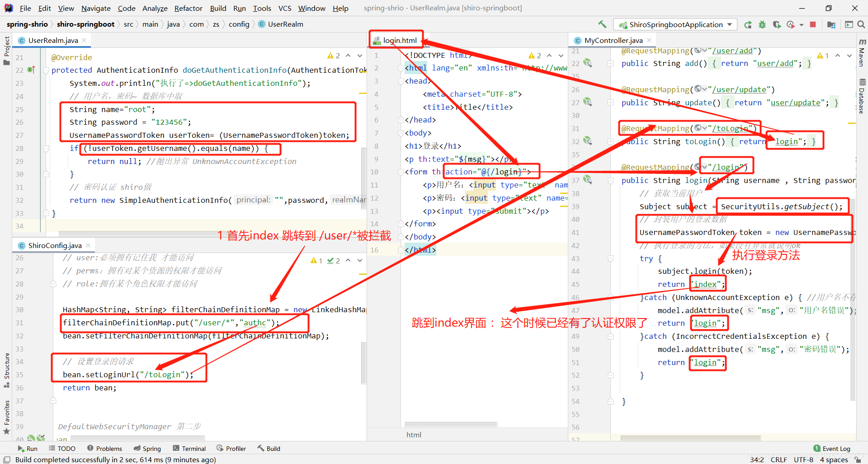
Task: Click horizontal scrollbar of MyController.java editor
Action: click(x=690, y=438)
